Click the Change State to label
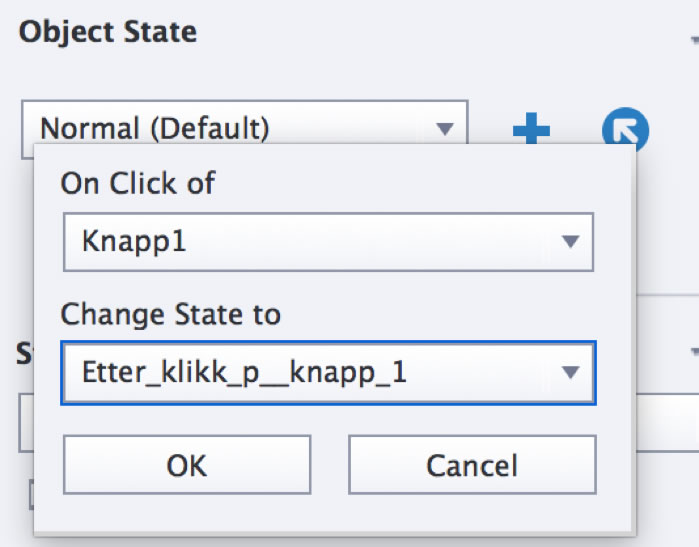The width and height of the screenshot is (699, 547). tap(171, 315)
